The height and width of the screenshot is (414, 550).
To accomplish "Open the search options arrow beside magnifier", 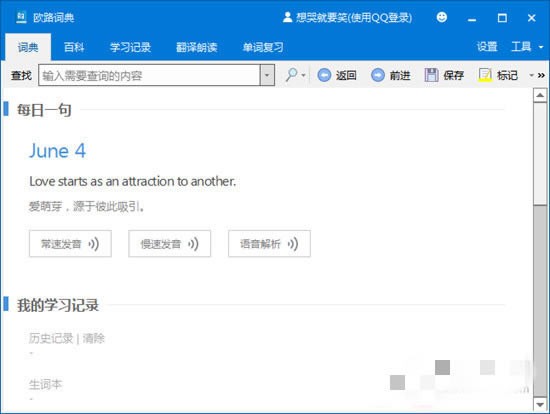I will [x=303, y=75].
